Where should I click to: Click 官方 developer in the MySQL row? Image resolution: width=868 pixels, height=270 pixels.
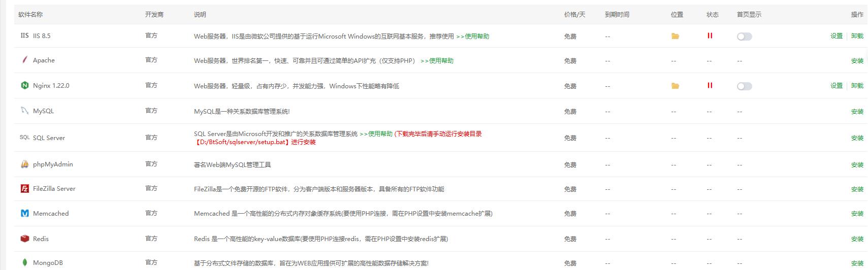click(151, 111)
